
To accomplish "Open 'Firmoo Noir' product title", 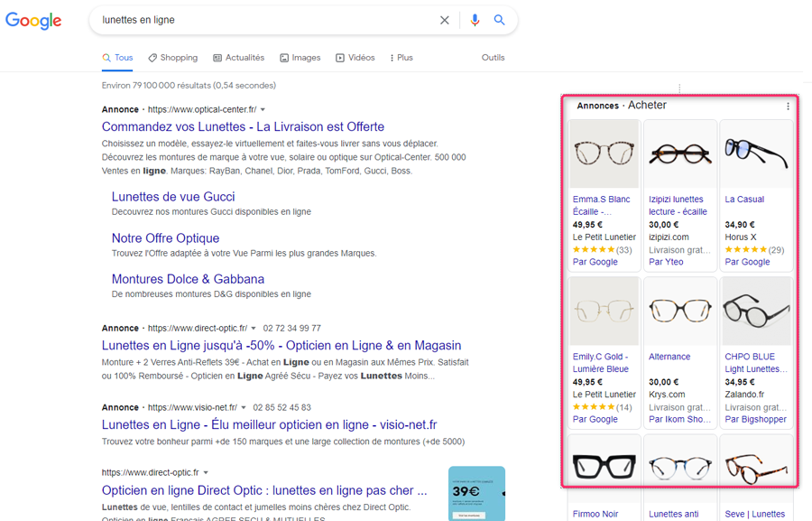I will tap(595, 515).
